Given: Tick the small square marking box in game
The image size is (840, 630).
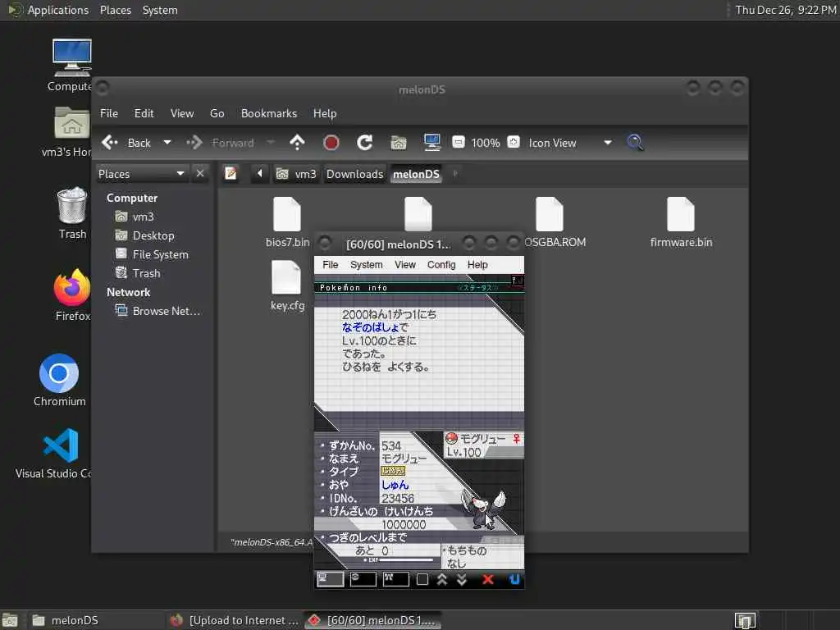Looking at the screenshot, I should pos(422,580).
